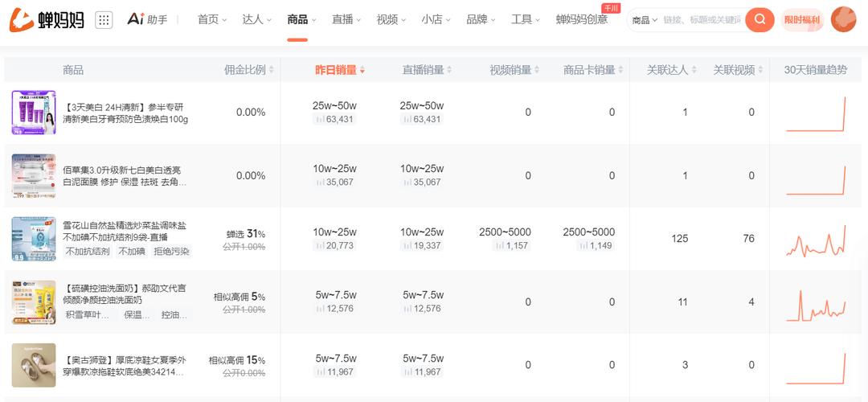Toggle sorting by 关联达人
Screen dimensions: 868x402
(x=694, y=70)
